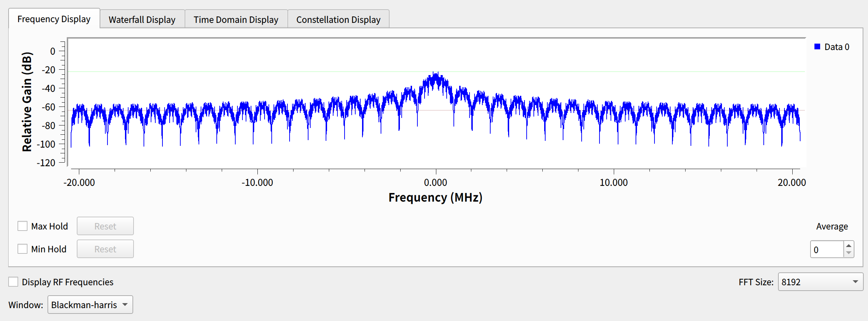Select the Constellation Display tab
The image size is (868, 321).
pos(338,20)
